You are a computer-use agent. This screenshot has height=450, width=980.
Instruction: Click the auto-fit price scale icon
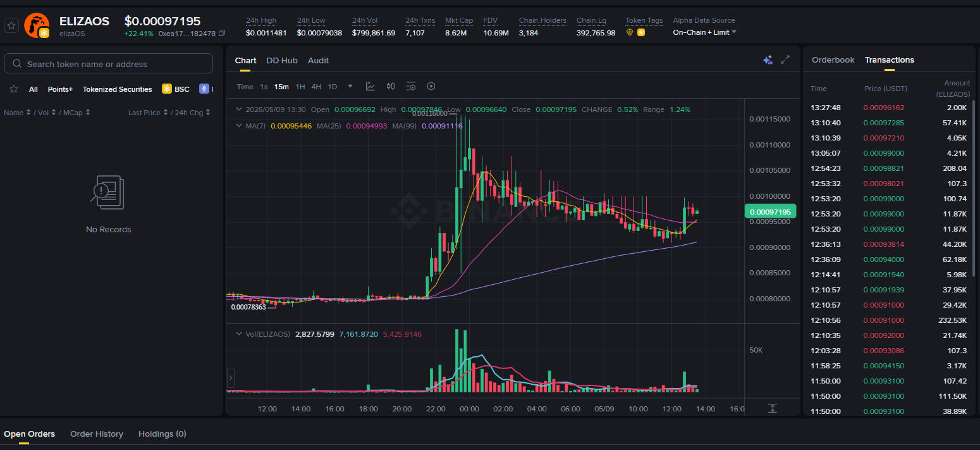coord(772,408)
